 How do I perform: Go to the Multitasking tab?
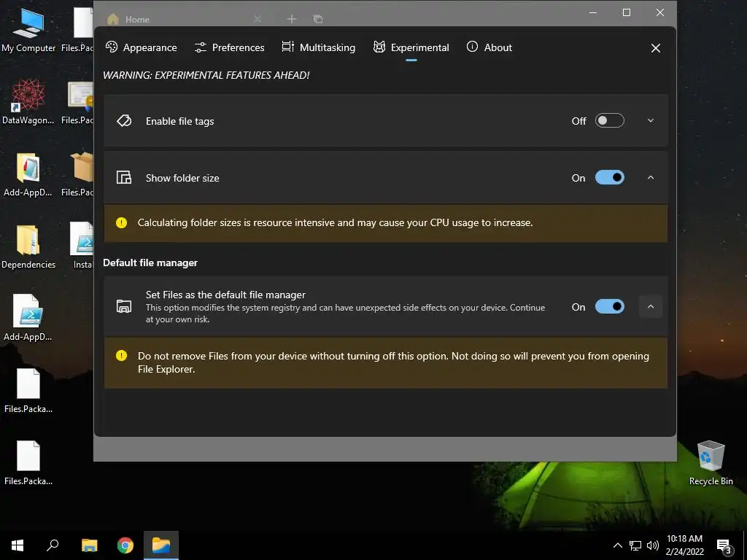[319, 47]
